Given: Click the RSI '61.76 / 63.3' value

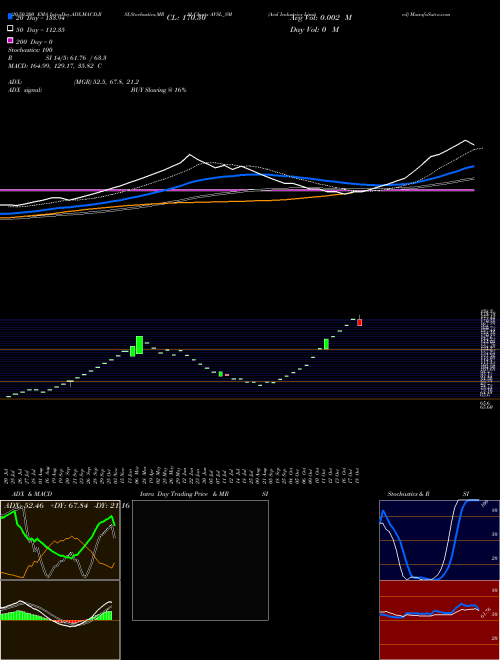Looking at the screenshot, I should click(x=86, y=58).
